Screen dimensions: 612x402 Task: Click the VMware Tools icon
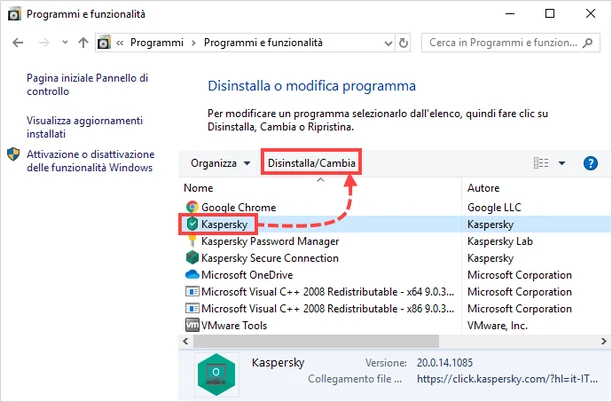[x=192, y=325]
